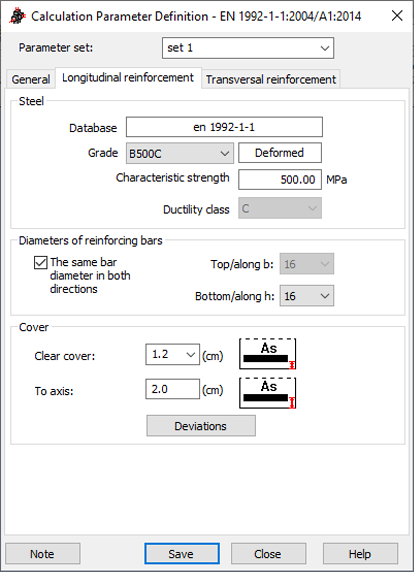Switch to the General tab
Image resolution: width=414 pixels, height=572 pixels.
click(x=31, y=79)
